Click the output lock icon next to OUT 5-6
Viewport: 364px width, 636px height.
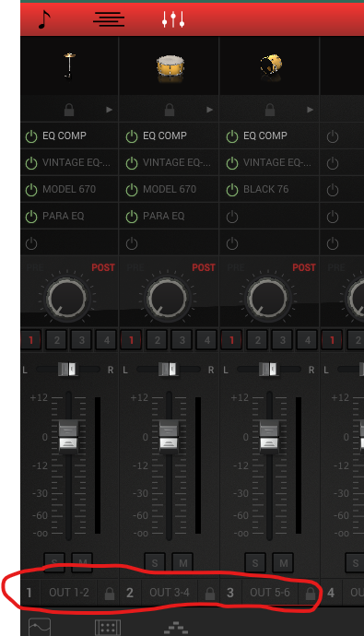(x=310, y=593)
